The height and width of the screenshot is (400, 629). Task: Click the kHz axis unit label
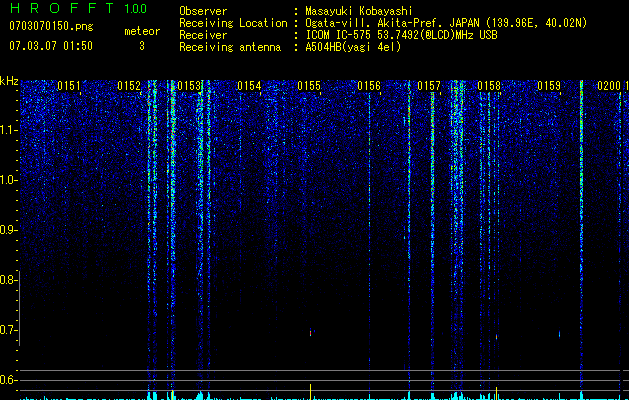(x=9, y=81)
